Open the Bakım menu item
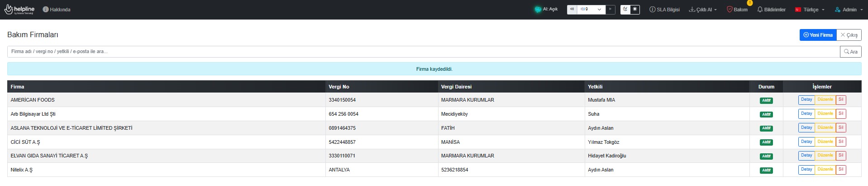Image resolution: width=868 pixels, height=186 pixels. pos(737,10)
